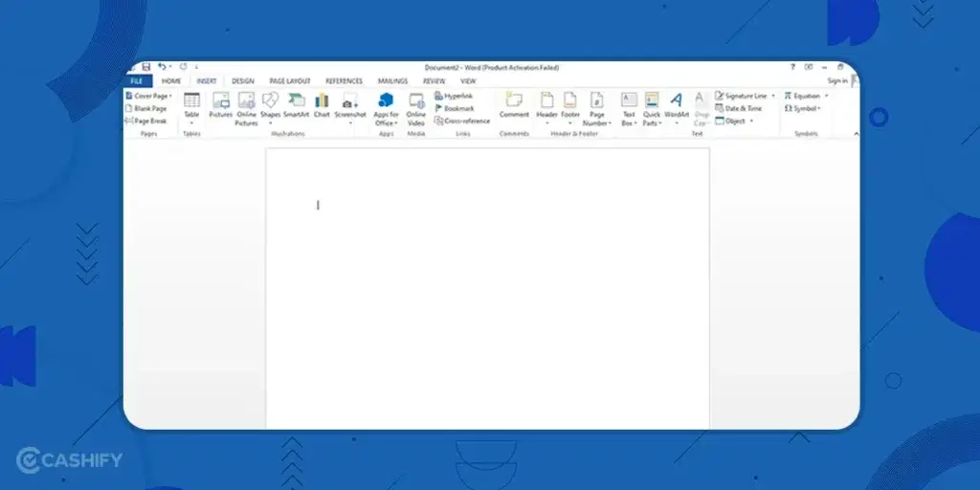The height and width of the screenshot is (490, 980).
Task: Insert an Online Video
Action: pyautogui.click(x=416, y=109)
